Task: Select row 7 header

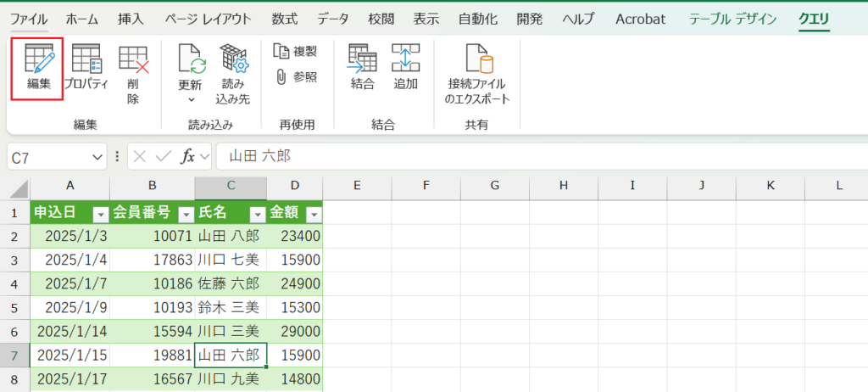Action: tap(15, 355)
